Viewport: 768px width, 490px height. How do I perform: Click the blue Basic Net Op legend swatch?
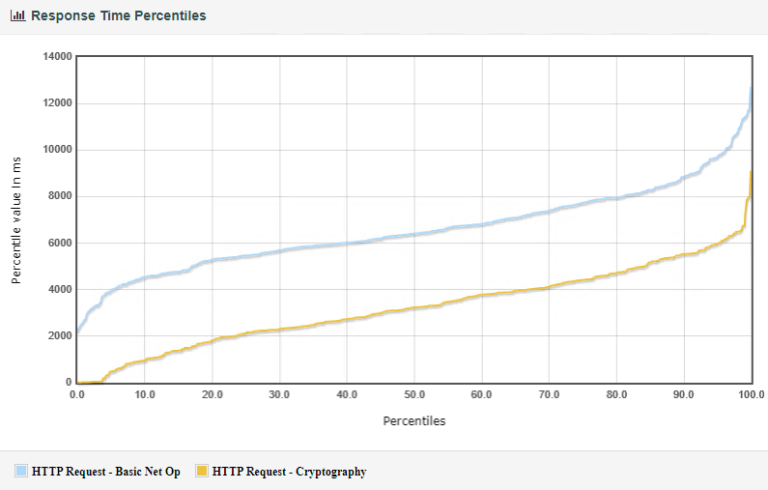coord(20,471)
